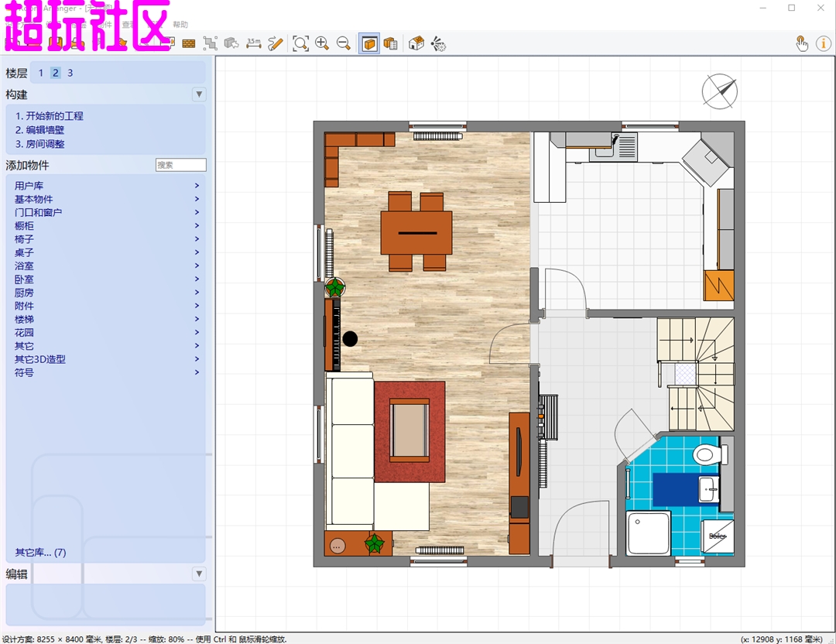Select the plant beside the left window
The height and width of the screenshot is (644, 836).
[x=335, y=287]
